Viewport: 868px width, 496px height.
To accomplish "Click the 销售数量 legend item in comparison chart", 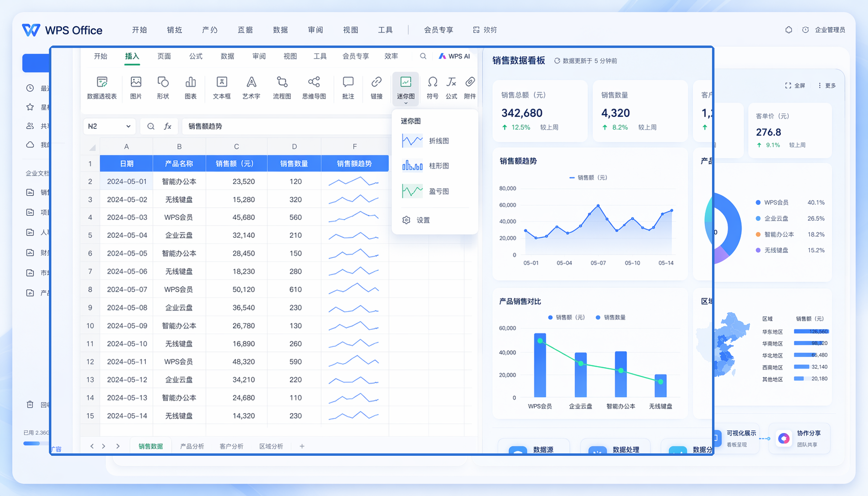I will (x=610, y=317).
